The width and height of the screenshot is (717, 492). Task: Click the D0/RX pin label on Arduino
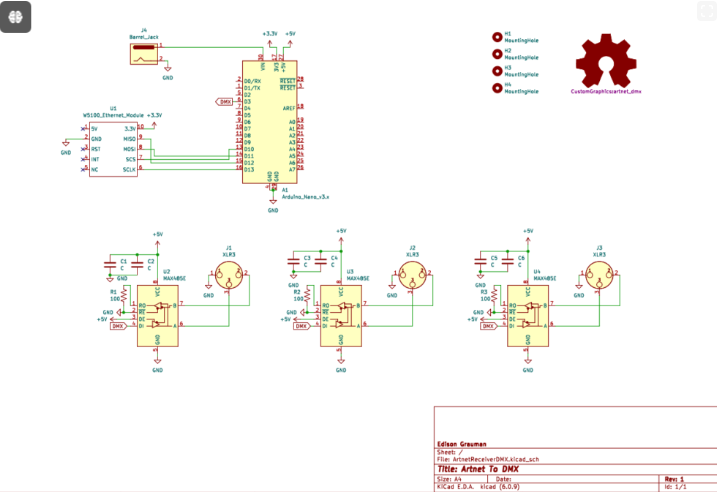(x=252, y=81)
